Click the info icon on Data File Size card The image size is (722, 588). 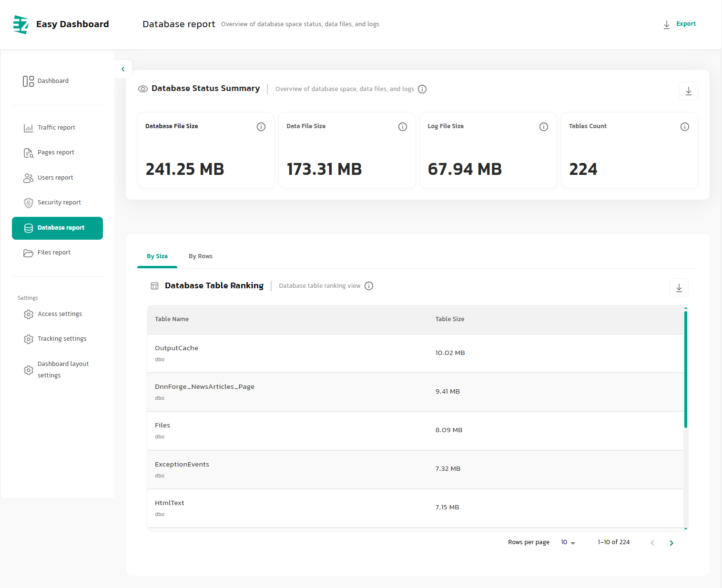pos(403,127)
